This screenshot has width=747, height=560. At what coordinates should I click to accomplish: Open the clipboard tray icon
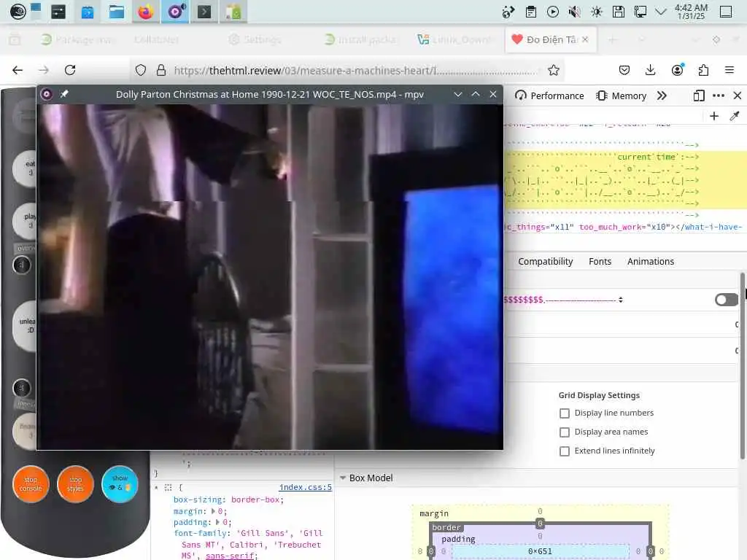tap(531, 12)
